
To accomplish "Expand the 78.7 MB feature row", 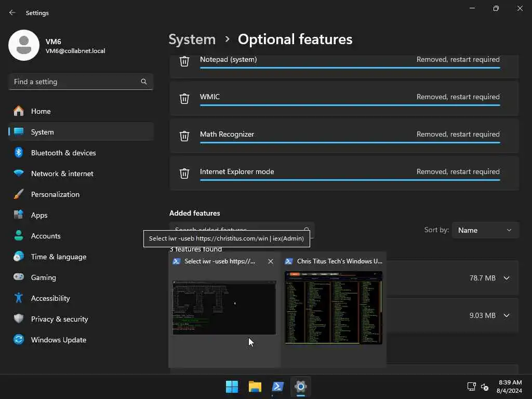I will tap(507, 278).
